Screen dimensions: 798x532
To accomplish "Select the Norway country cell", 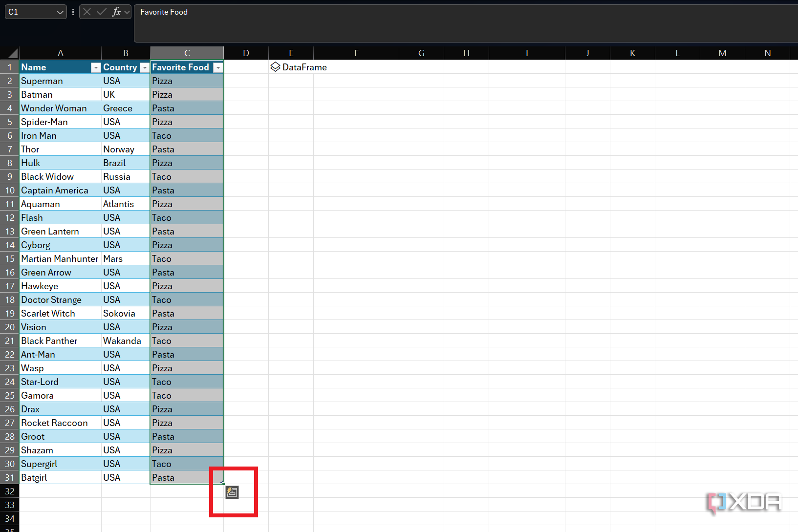I will (x=126, y=149).
